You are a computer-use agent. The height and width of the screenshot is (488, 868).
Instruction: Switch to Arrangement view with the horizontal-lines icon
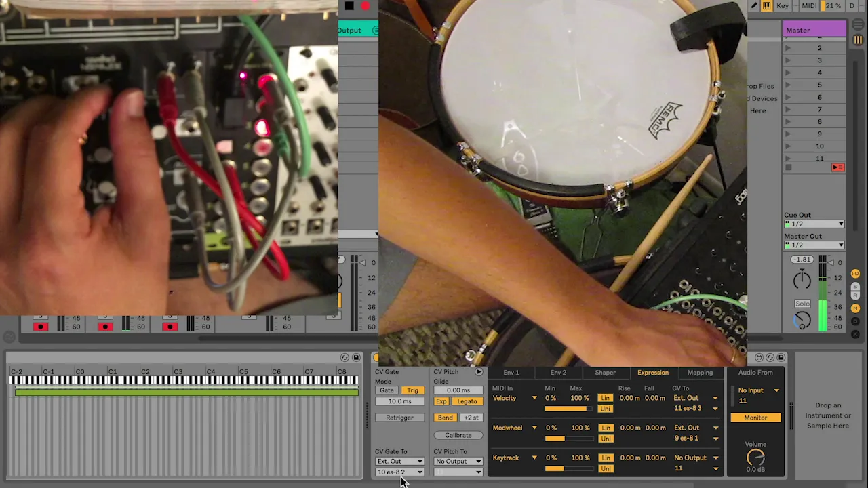pos(858,24)
